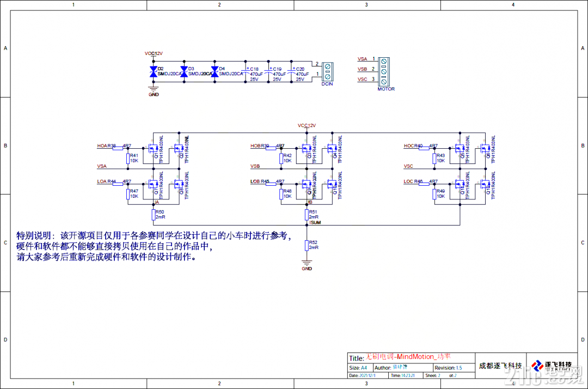Click the VCC12V label above the MOSFET bridge
The image size is (588, 389).
tap(307, 125)
